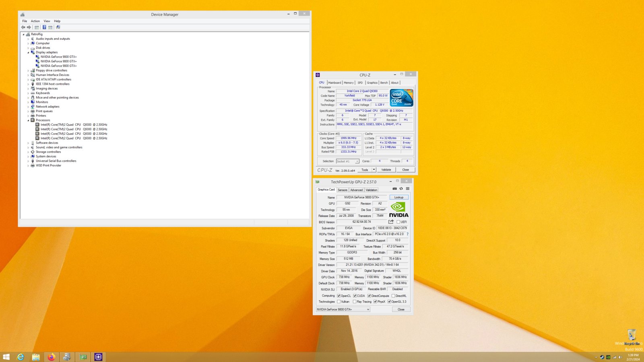Click the blue Help icon in Device Manager toolbar
644x362 pixels.
44,27
